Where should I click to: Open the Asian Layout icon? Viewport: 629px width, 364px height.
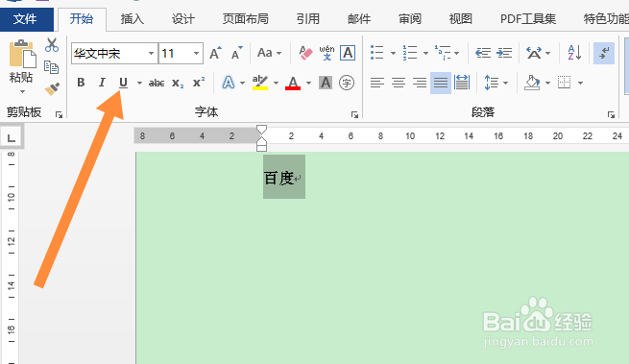(x=534, y=53)
